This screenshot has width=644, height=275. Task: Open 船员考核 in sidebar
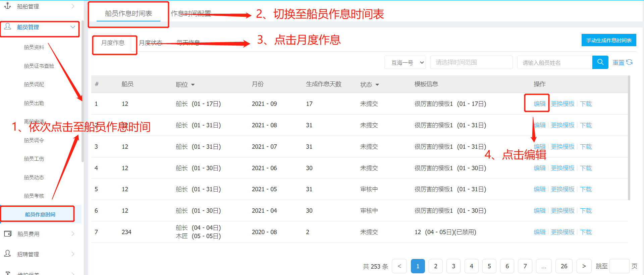pyautogui.click(x=34, y=196)
